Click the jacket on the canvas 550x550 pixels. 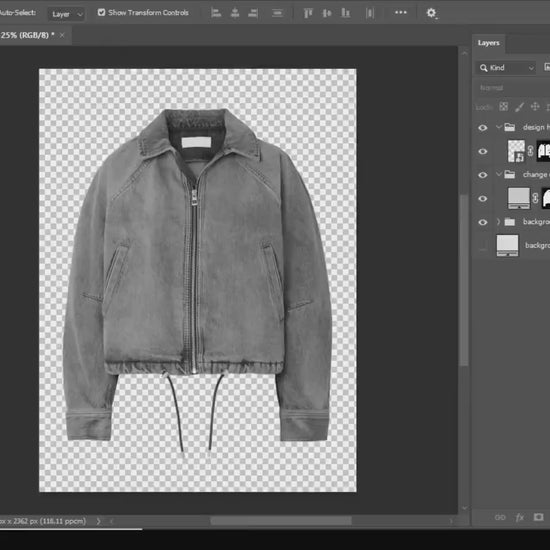point(197,274)
